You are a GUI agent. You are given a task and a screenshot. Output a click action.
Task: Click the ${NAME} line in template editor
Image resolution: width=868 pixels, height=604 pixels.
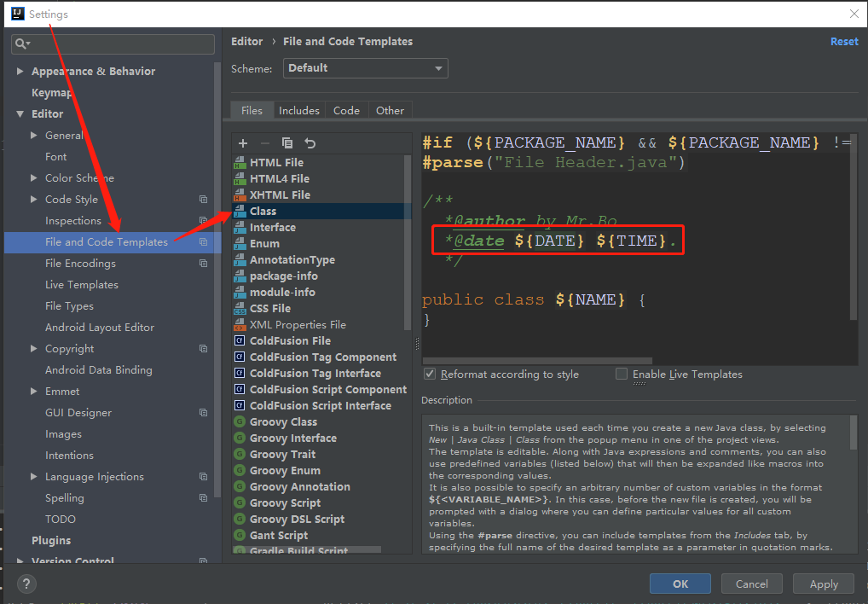tap(533, 299)
